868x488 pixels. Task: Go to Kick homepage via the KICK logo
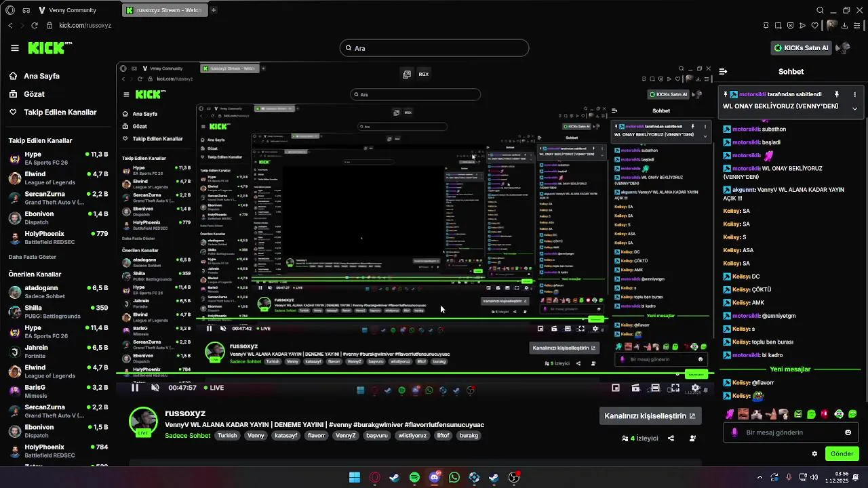pyautogui.click(x=50, y=47)
